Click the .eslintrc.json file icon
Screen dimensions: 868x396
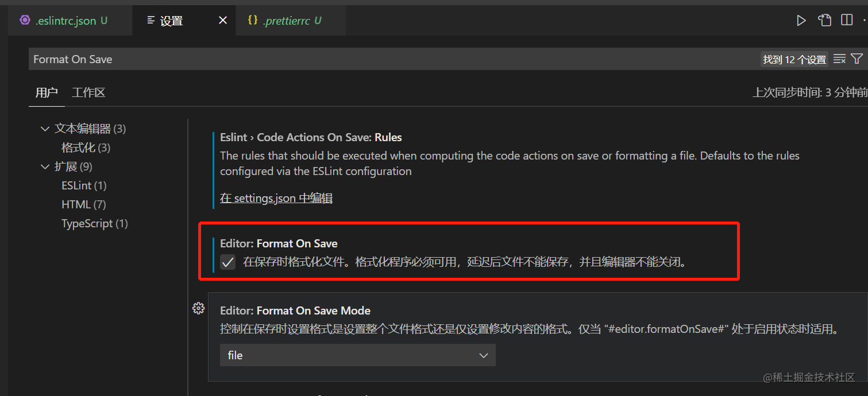tap(25, 21)
